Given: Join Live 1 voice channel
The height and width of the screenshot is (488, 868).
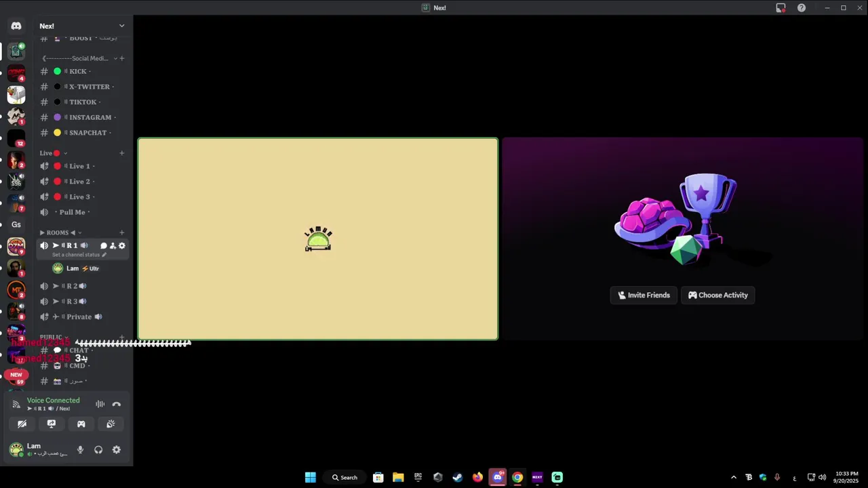Looking at the screenshot, I should tap(82, 166).
